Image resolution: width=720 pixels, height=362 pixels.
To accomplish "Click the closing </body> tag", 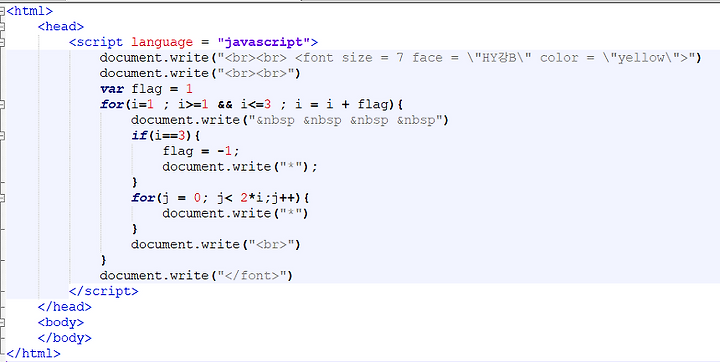I will (65, 338).
